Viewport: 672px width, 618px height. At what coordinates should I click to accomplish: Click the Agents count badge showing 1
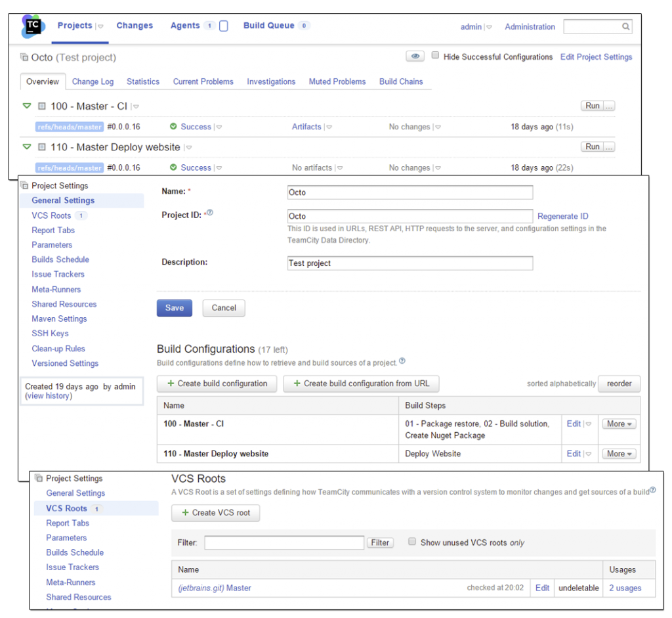pos(209,26)
